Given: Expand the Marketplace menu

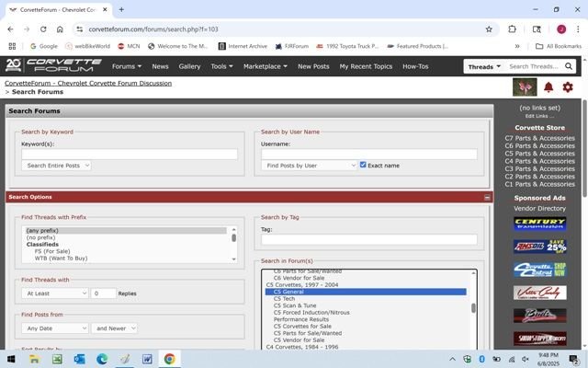Looking at the screenshot, I should (266, 66).
